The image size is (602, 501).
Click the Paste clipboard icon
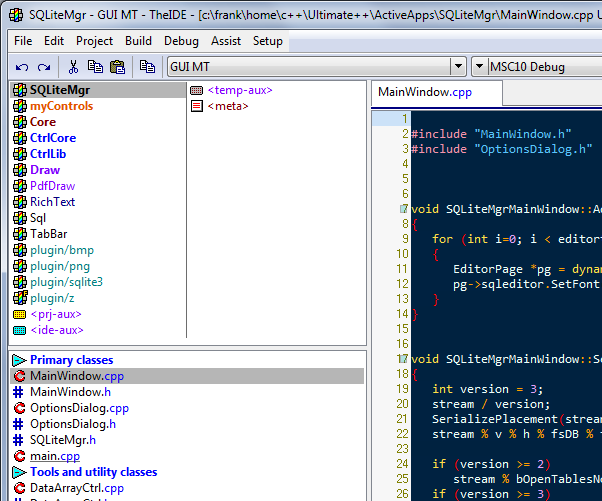pos(117,67)
